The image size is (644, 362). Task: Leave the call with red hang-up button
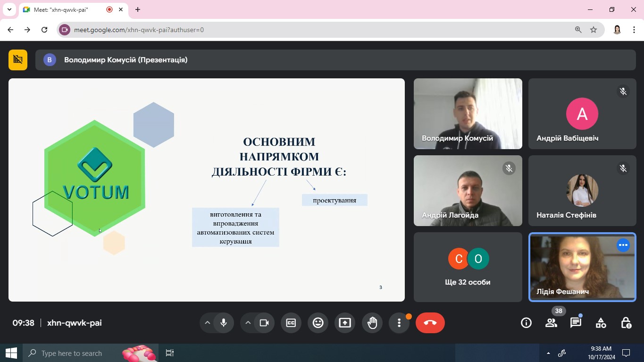coord(430,323)
